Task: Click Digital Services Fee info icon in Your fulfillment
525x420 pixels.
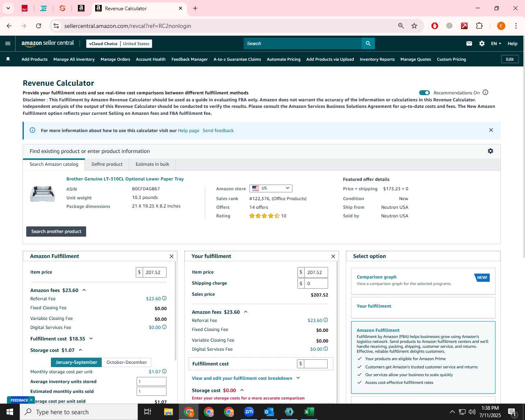Action: (x=326, y=349)
